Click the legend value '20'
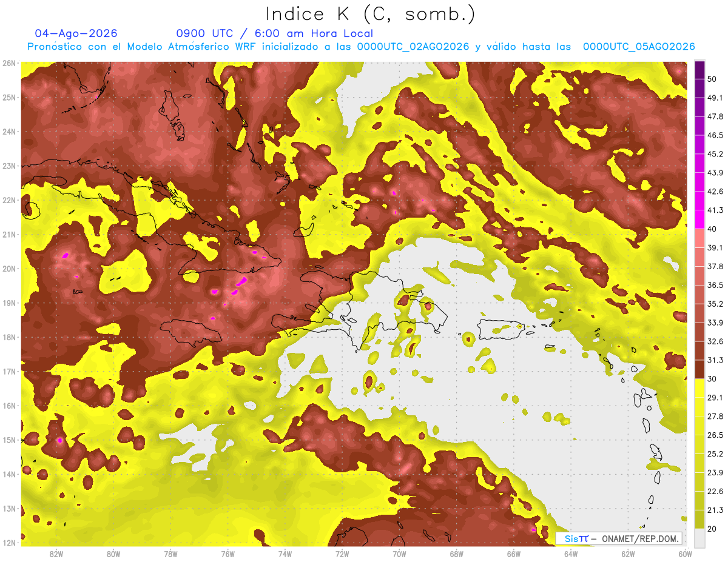 [x=712, y=529]
